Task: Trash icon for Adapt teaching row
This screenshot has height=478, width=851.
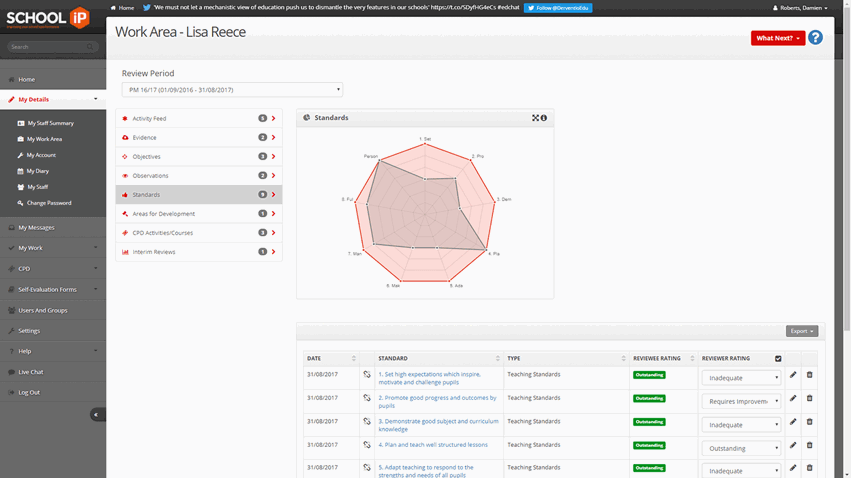Action: click(x=809, y=468)
